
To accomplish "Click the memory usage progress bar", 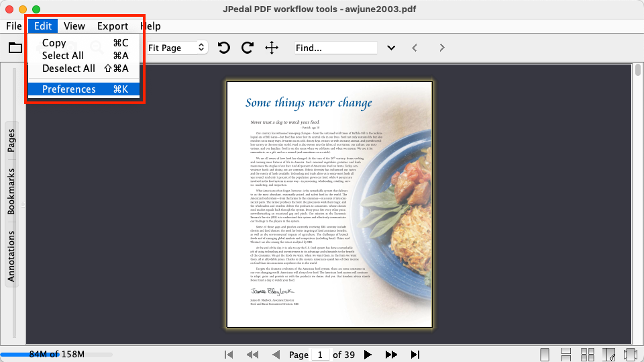I will [x=56, y=354].
